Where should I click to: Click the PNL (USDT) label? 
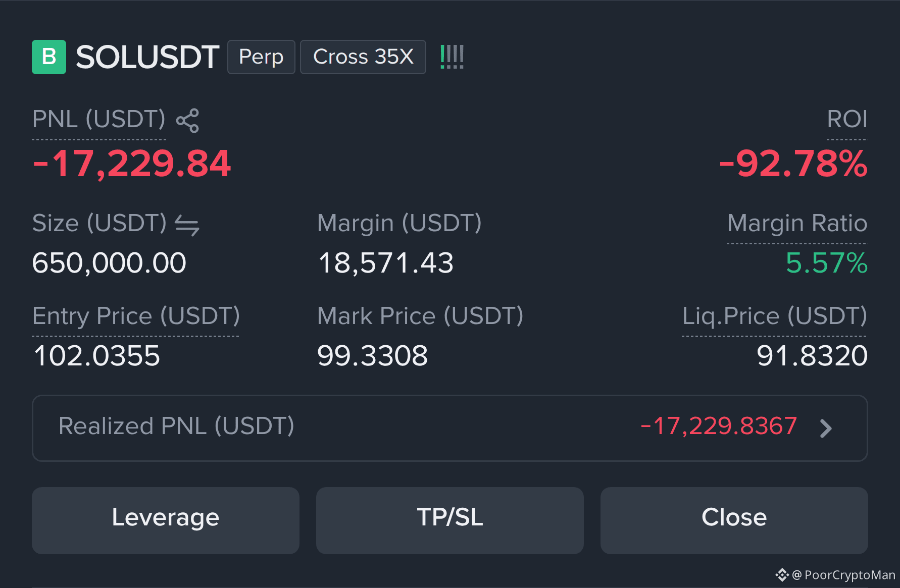point(99,120)
